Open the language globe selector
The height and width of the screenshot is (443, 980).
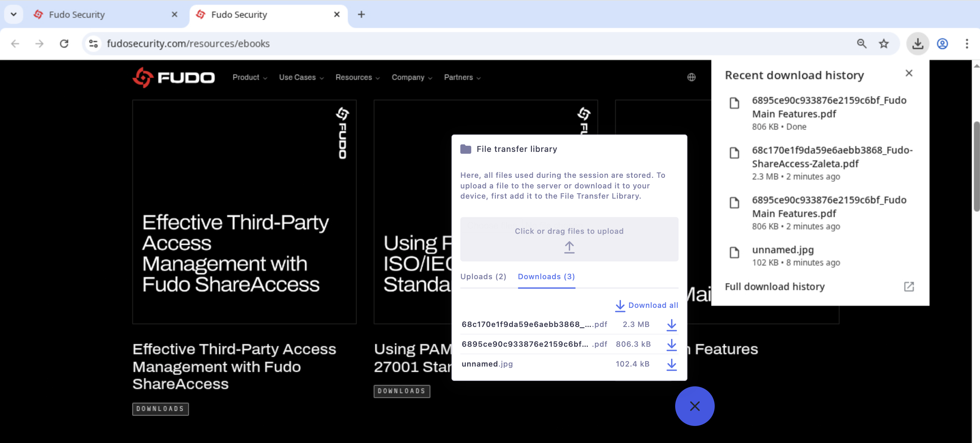692,77
